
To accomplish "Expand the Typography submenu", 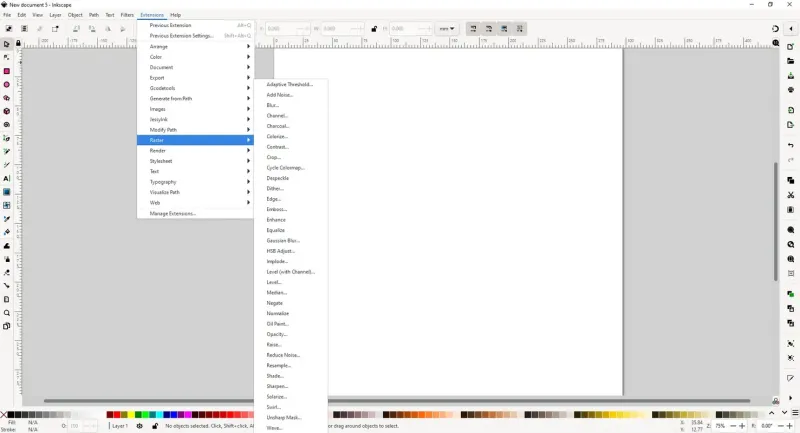I will point(195,182).
